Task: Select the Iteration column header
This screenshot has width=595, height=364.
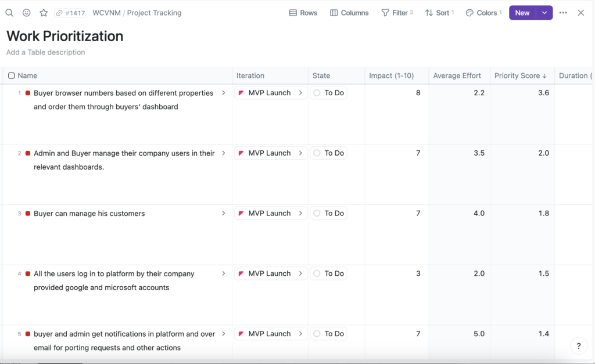Action: point(250,76)
